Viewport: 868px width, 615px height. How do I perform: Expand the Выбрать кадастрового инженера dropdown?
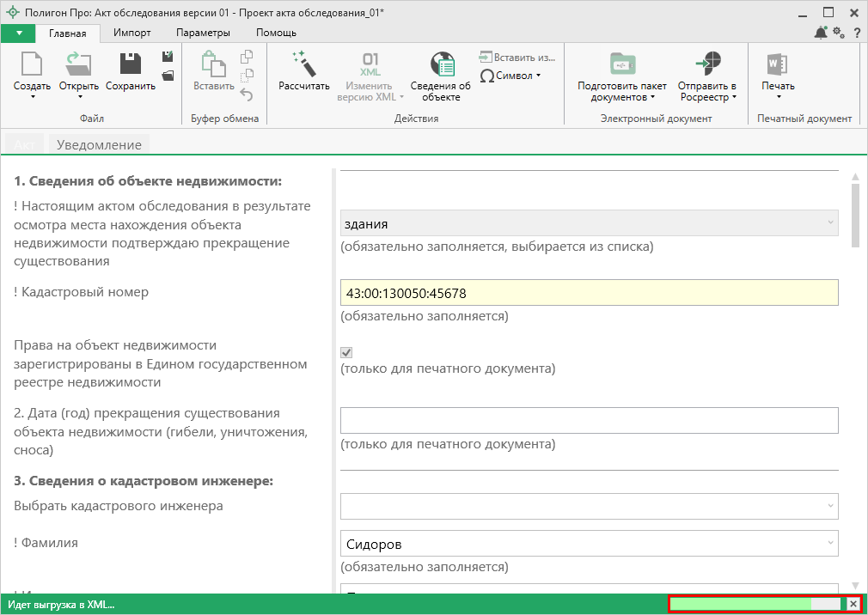tap(830, 507)
